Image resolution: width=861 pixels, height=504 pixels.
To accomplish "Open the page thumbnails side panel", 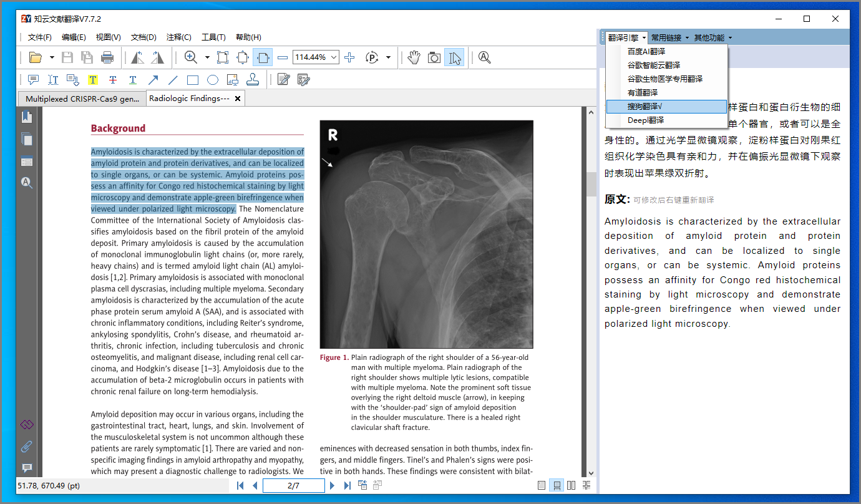I will (27, 139).
